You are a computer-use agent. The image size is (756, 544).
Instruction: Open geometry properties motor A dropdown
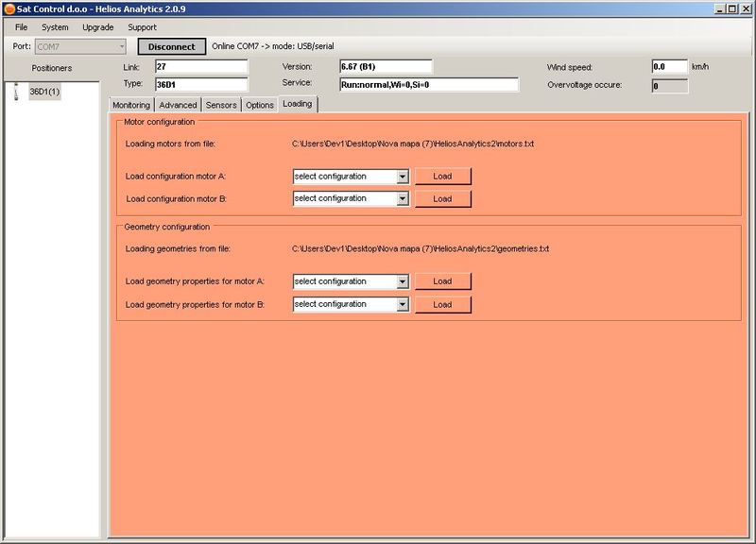tap(403, 281)
